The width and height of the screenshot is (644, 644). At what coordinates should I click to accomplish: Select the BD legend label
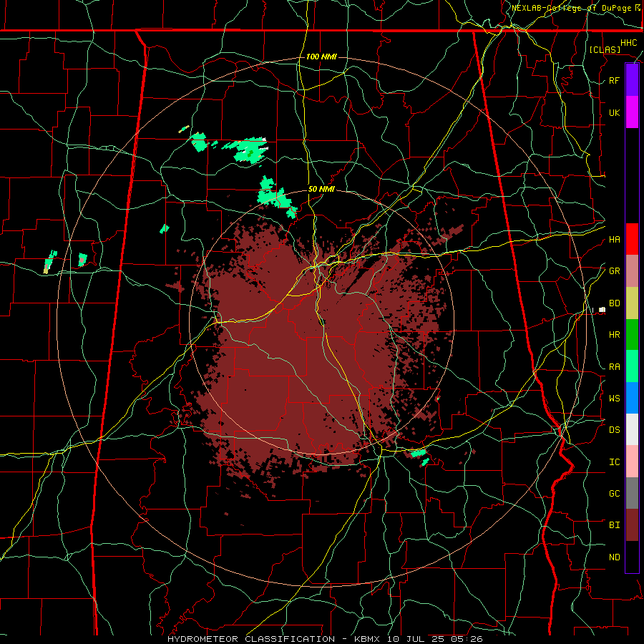click(x=614, y=303)
